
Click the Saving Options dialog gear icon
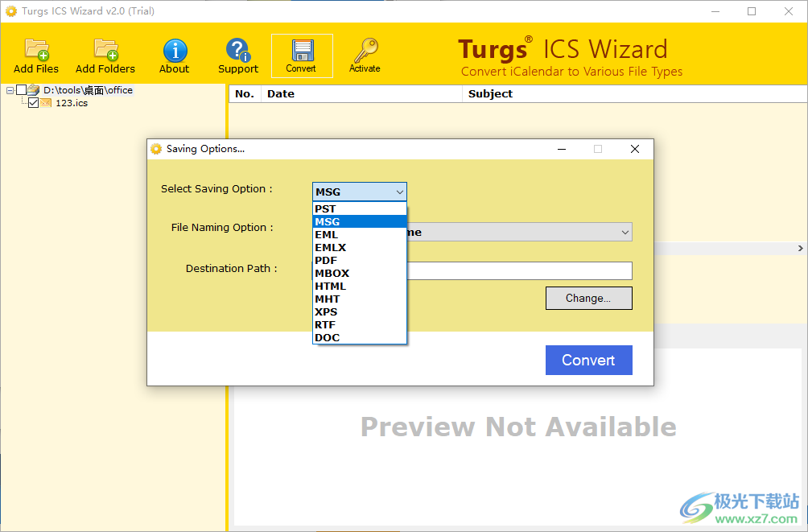click(156, 149)
